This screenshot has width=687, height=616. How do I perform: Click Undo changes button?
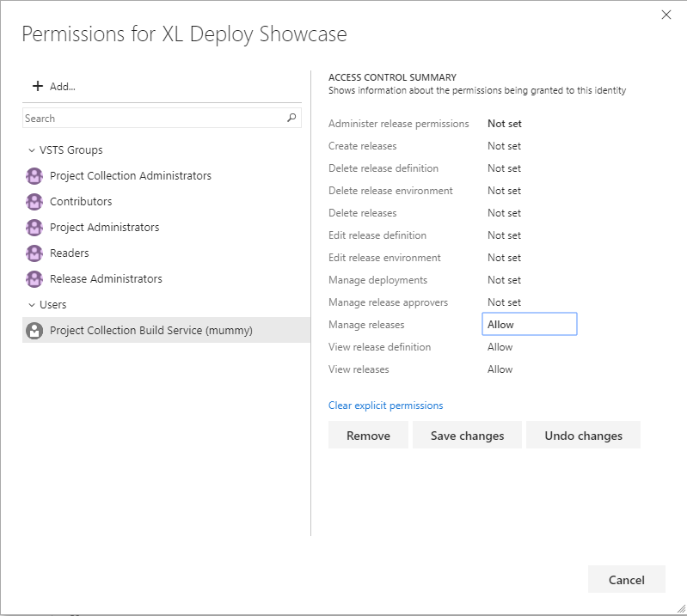click(x=583, y=435)
